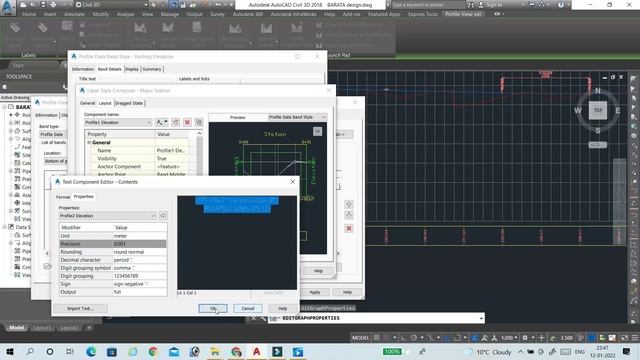
Task: Click the Rounding value round normal
Action: coord(139,252)
